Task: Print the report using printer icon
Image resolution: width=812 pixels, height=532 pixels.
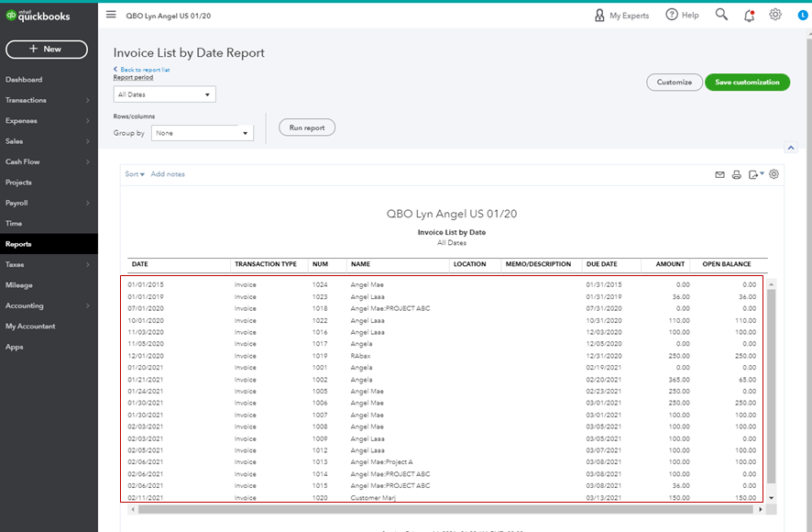Action: tap(737, 175)
